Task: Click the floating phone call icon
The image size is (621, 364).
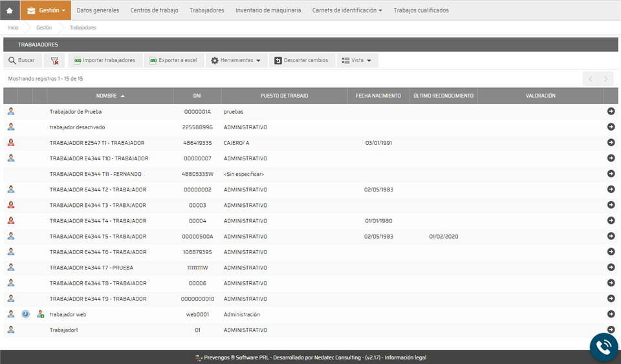Action: pyautogui.click(x=604, y=347)
